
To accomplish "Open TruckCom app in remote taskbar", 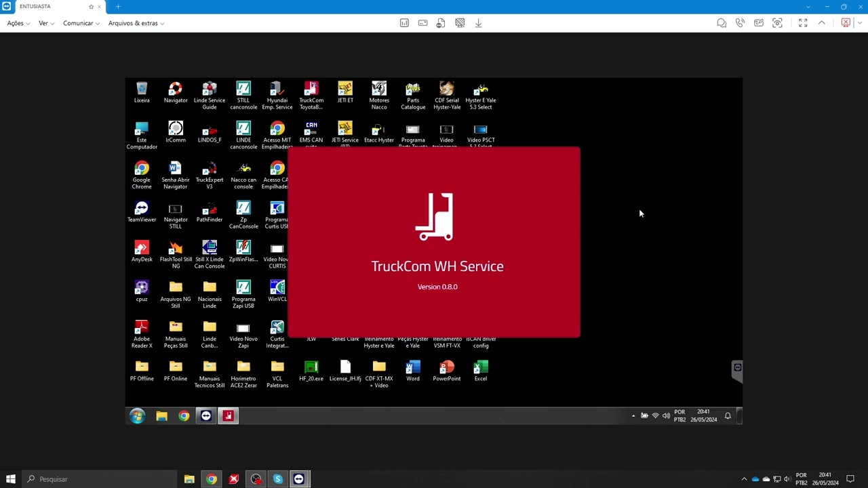I will click(x=229, y=415).
